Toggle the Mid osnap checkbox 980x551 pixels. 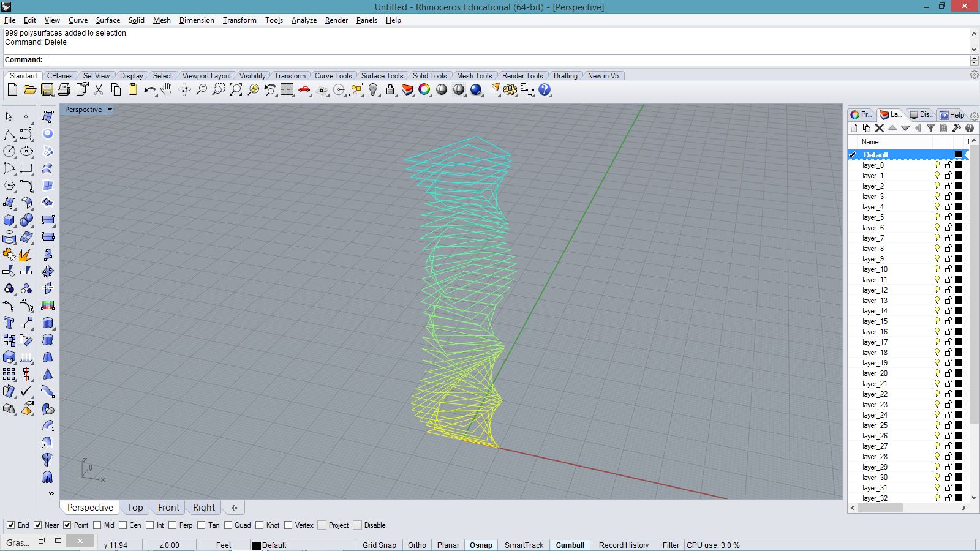(97, 525)
